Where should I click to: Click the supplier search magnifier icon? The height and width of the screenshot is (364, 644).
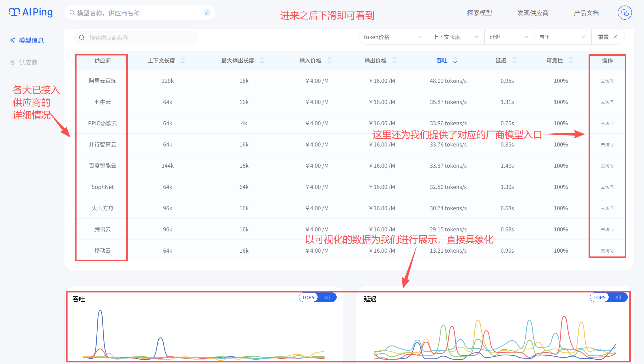click(x=82, y=37)
